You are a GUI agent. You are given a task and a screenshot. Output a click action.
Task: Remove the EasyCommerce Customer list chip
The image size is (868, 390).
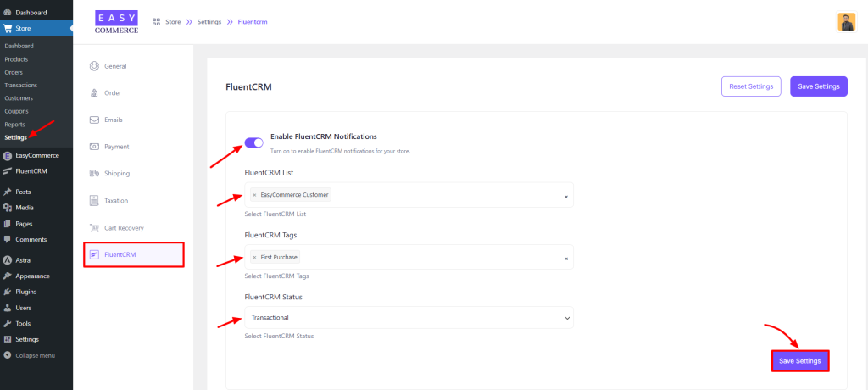point(254,195)
